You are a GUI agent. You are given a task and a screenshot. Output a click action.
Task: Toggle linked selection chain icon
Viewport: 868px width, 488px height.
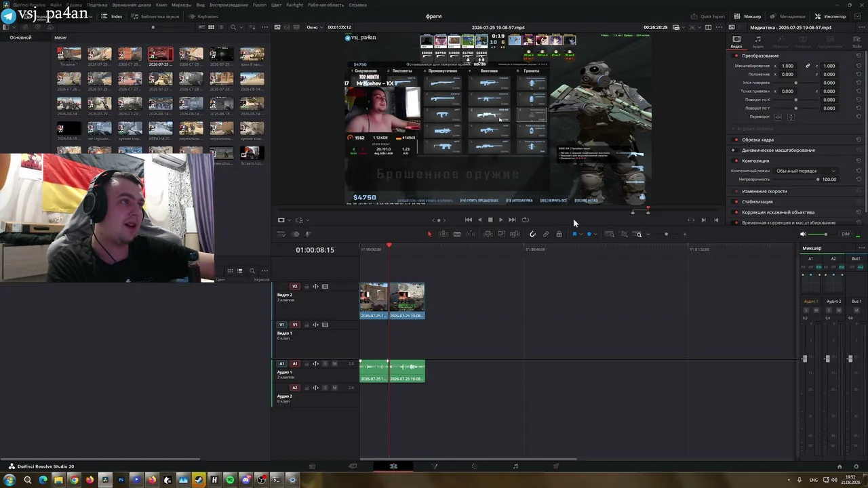[546, 235]
